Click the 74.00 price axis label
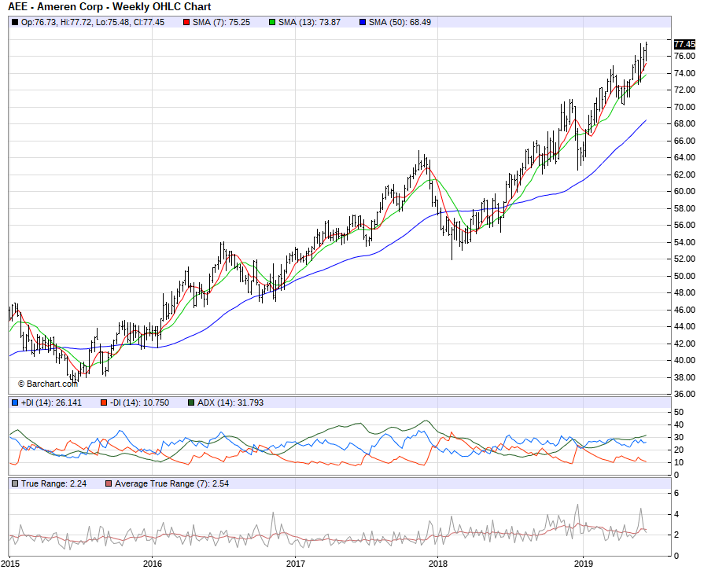Image resolution: width=704 pixels, height=588 pixels. tap(684, 73)
